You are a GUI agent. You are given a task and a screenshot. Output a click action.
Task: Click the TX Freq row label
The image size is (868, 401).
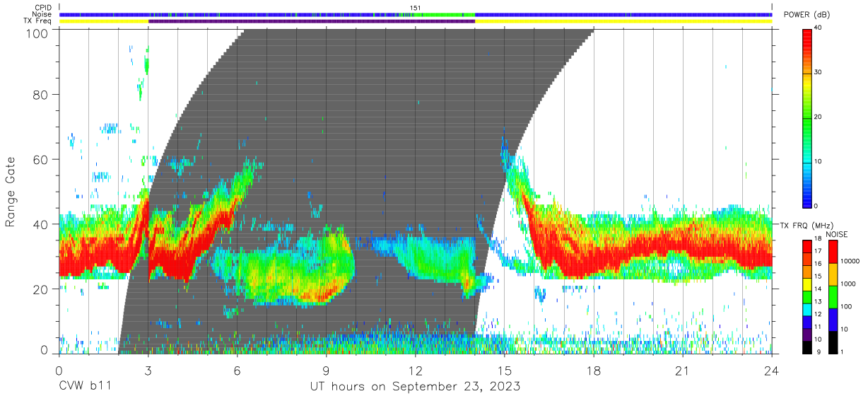pos(38,21)
